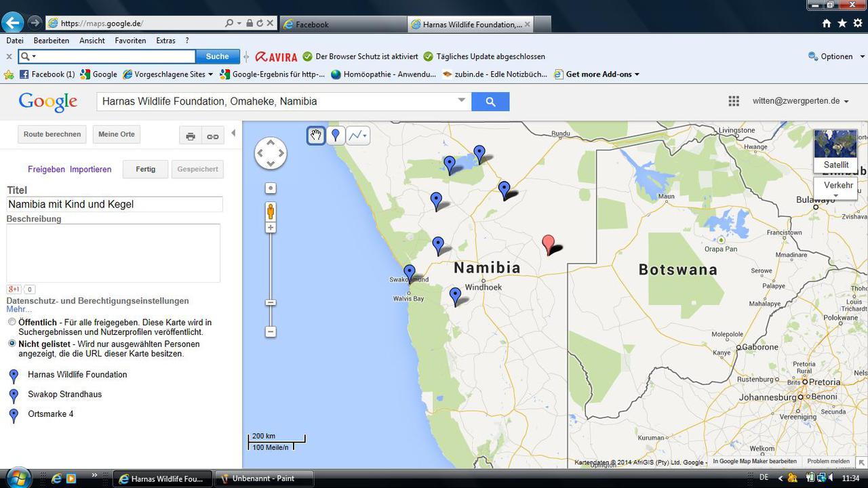Click the browser refresh icon in address bar

click(260, 23)
